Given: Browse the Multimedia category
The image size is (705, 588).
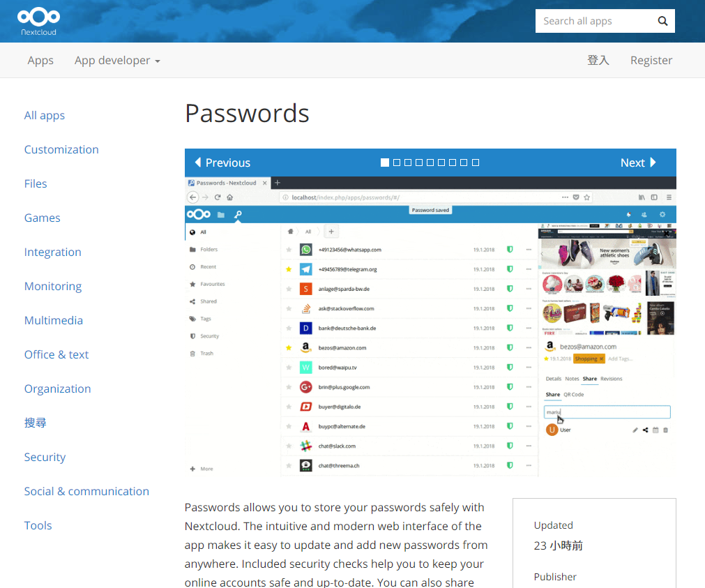Looking at the screenshot, I should click(54, 320).
